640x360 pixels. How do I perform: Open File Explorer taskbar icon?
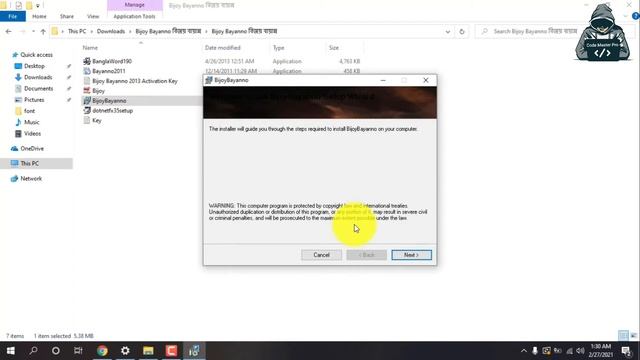pyautogui.click(x=148, y=351)
